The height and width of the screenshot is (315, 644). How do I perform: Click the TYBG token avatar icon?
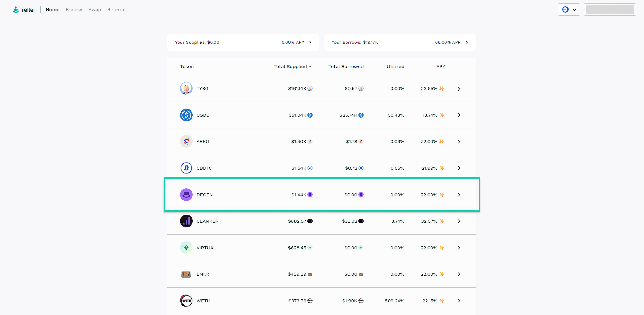coord(186,89)
